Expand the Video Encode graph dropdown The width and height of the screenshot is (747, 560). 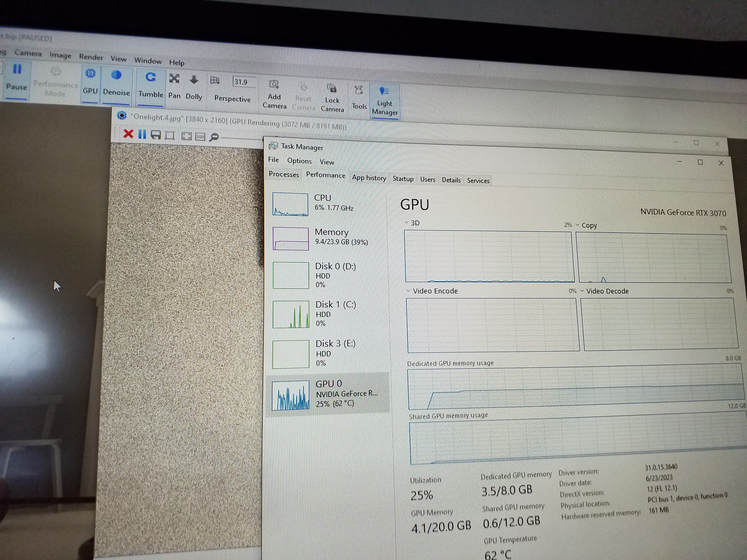(408, 291)
